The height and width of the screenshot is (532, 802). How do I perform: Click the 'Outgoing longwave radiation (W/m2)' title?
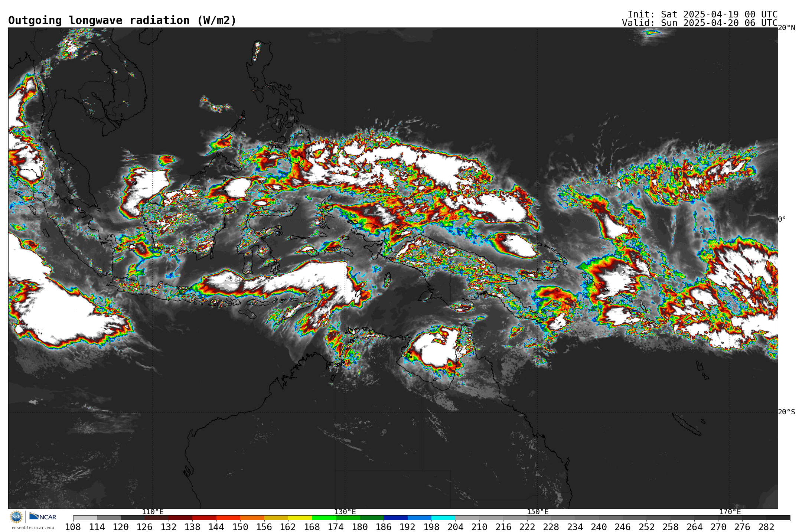tap(122, 20)
